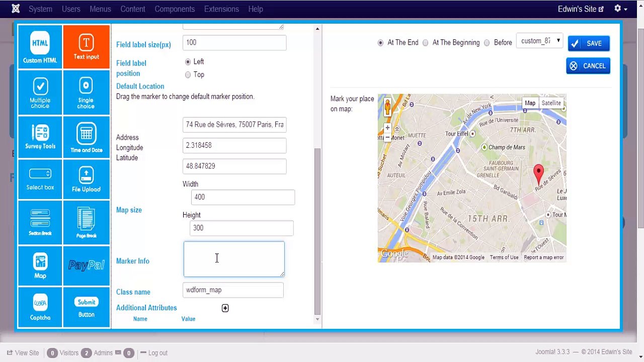Click the SAVE button
Screen dimensions: 644x362
point(589,44)
